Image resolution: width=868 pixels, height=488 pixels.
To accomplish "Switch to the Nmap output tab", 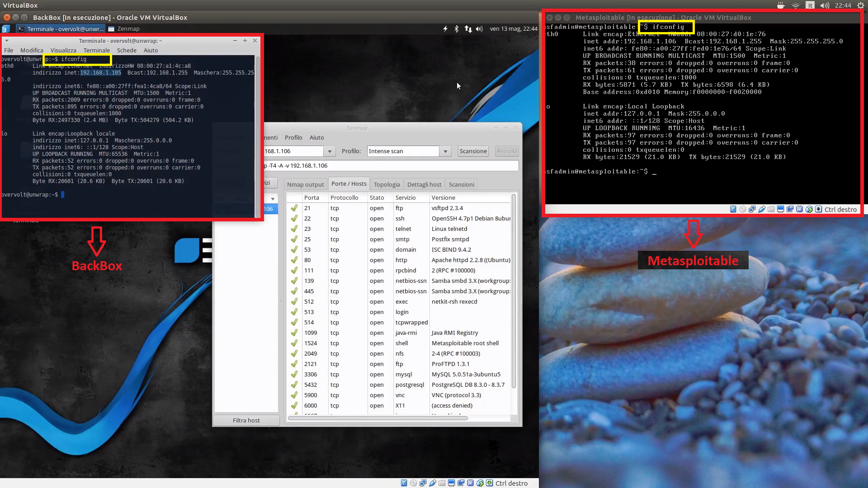I will (305, 184).
